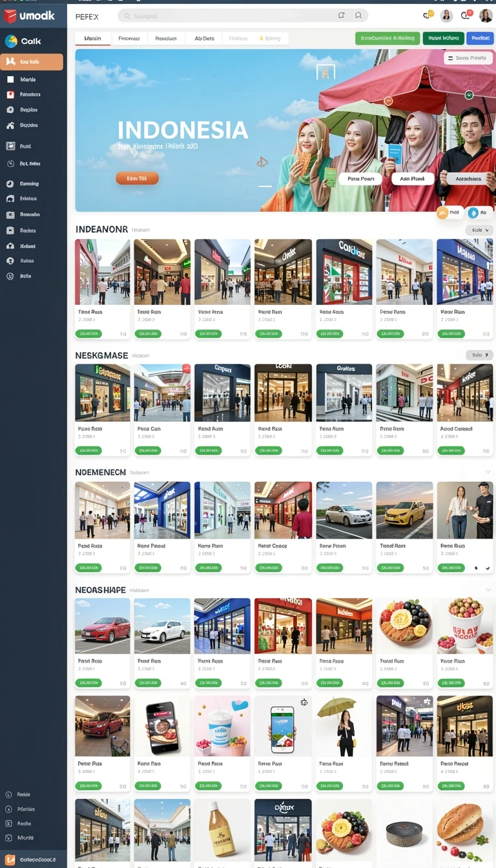Switch to the Marain tab

[93, 39]
